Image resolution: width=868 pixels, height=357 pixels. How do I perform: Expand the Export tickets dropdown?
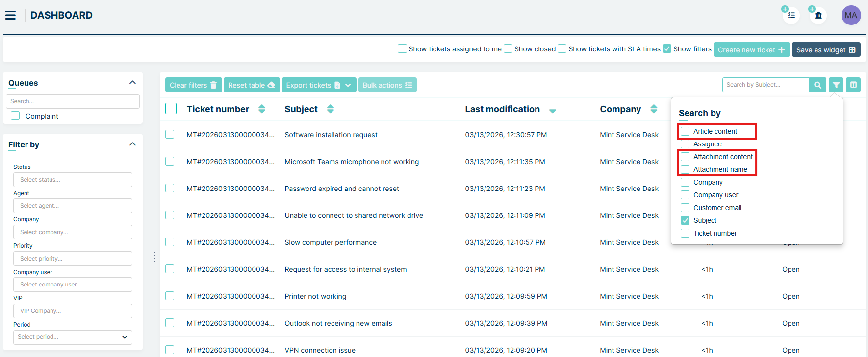pos(348,85)
